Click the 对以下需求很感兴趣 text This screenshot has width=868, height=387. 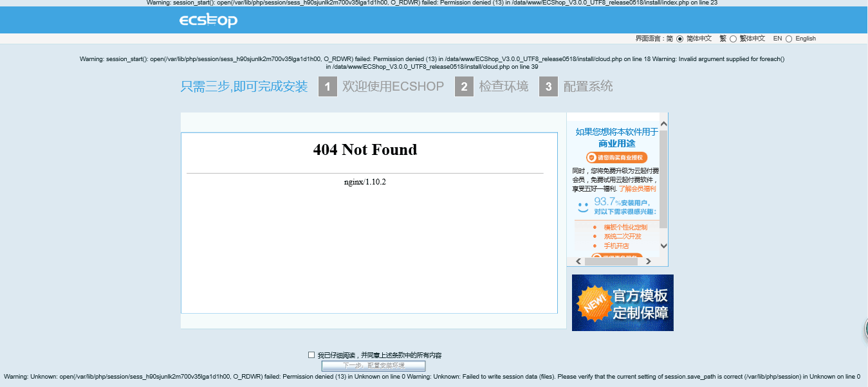[625, 212]
